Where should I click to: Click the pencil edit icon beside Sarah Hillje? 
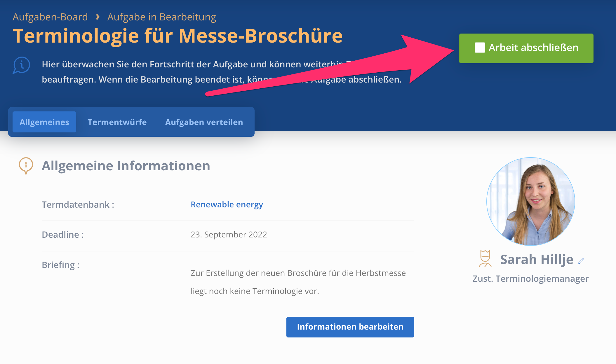(x=581, y=261)
